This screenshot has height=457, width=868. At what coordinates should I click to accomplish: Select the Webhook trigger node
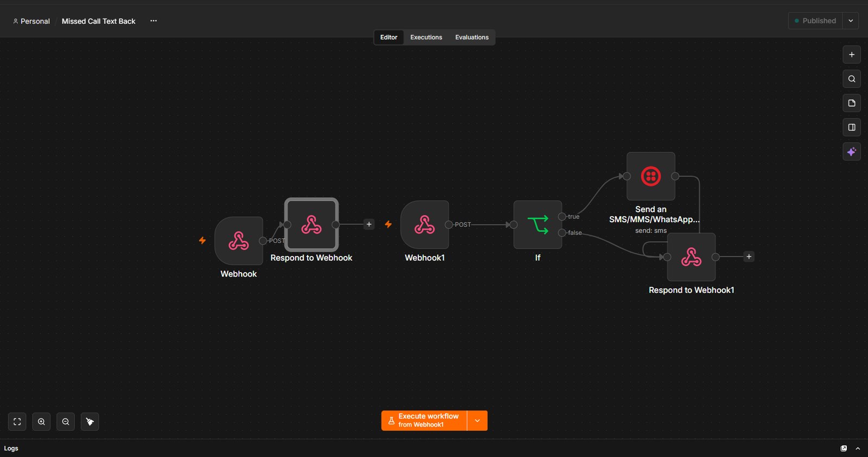239,241
